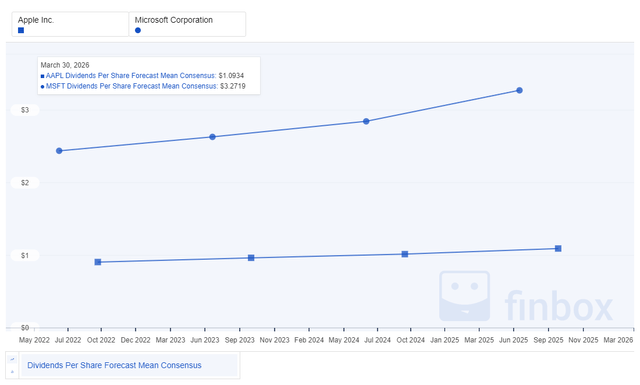Click the May 2024 x-axis label

pyautogui.click(x=344, y=340)
